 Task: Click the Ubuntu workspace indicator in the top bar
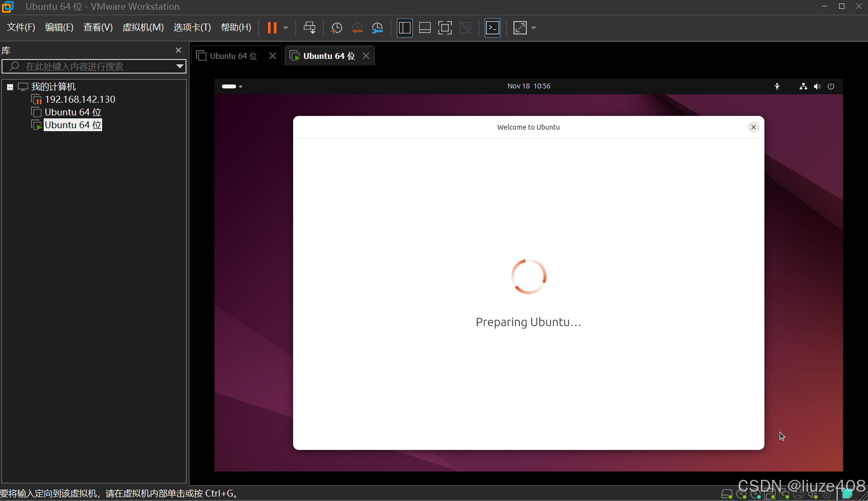coord(232,86)
